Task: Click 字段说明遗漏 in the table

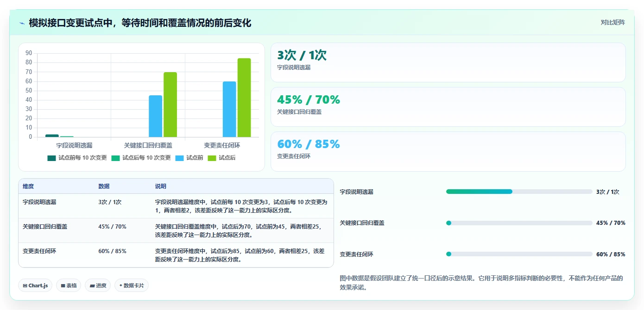Action: pyautogui.click(x=39, y=202)
